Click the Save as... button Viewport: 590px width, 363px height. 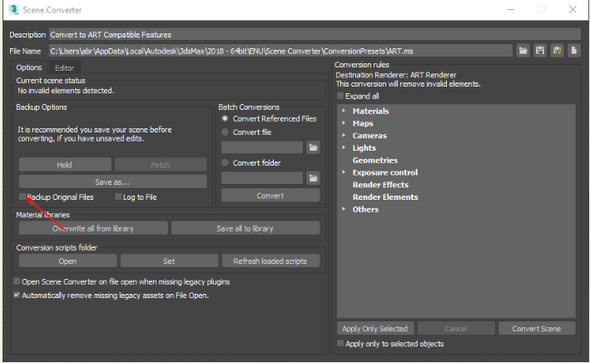(x=113, y=182)
